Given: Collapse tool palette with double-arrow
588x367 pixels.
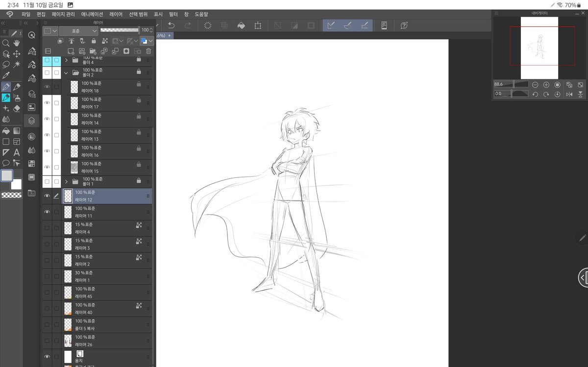Looking at the screenshot, I should (3, 23).
